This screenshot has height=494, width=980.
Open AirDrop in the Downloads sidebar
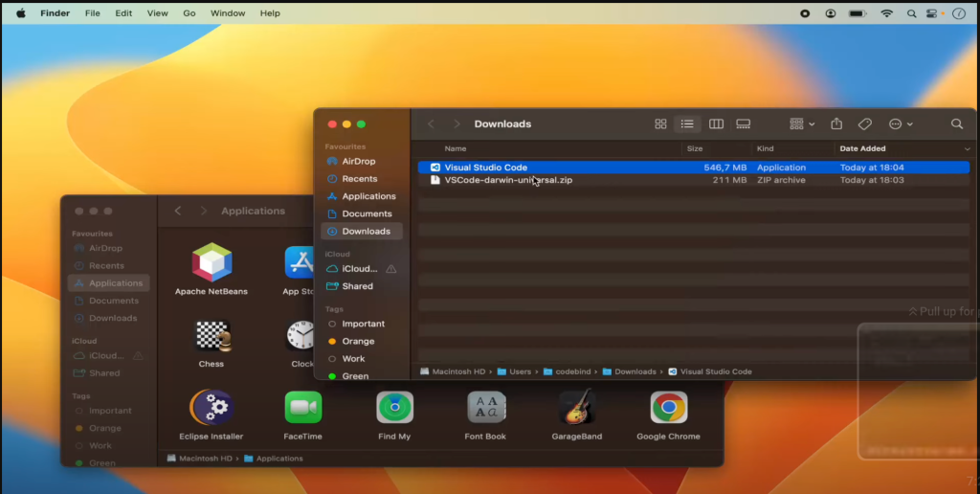358,162
